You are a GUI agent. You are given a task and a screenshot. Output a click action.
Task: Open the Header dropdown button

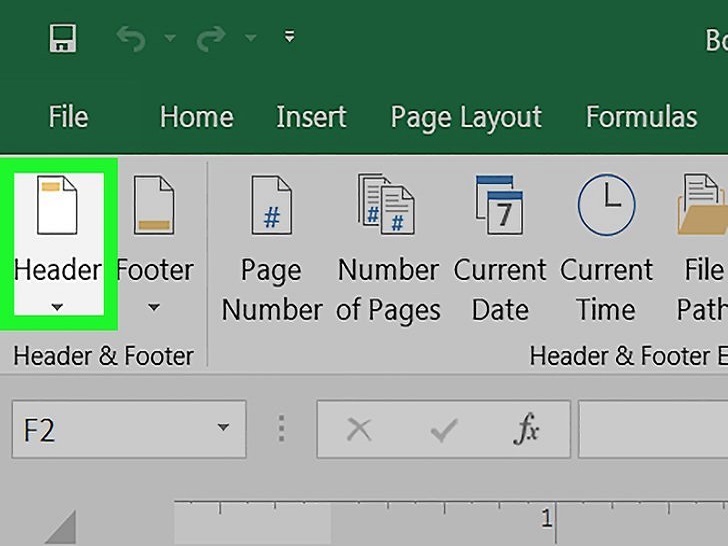click(58, 244)
